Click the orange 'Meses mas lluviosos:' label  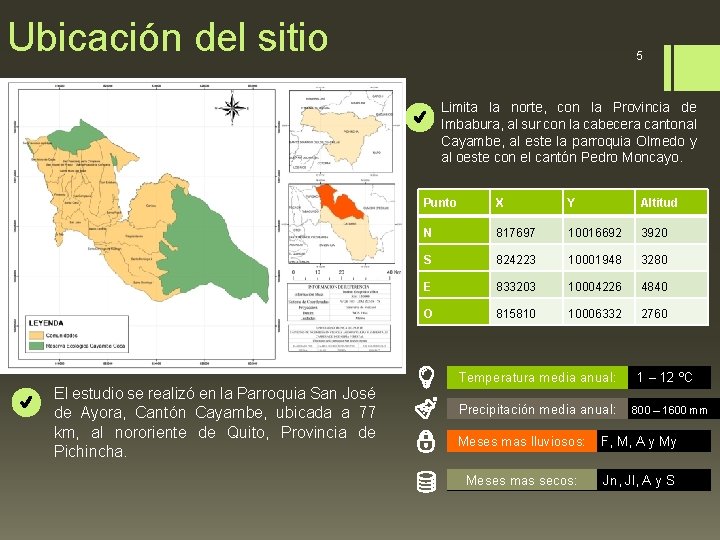pyautogui.click(x=522, y=441)
